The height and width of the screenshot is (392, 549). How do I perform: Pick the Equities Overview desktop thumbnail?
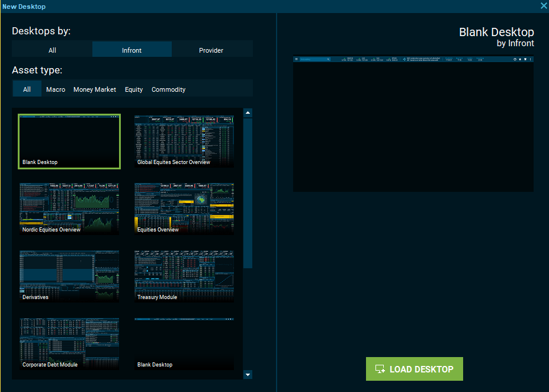click(184, 208)
